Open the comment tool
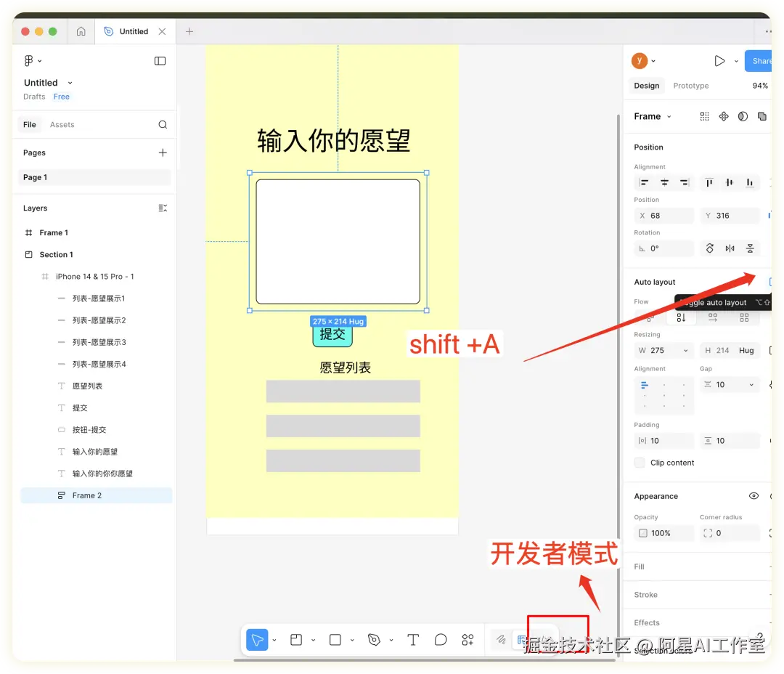 click(x=440, y=640)
